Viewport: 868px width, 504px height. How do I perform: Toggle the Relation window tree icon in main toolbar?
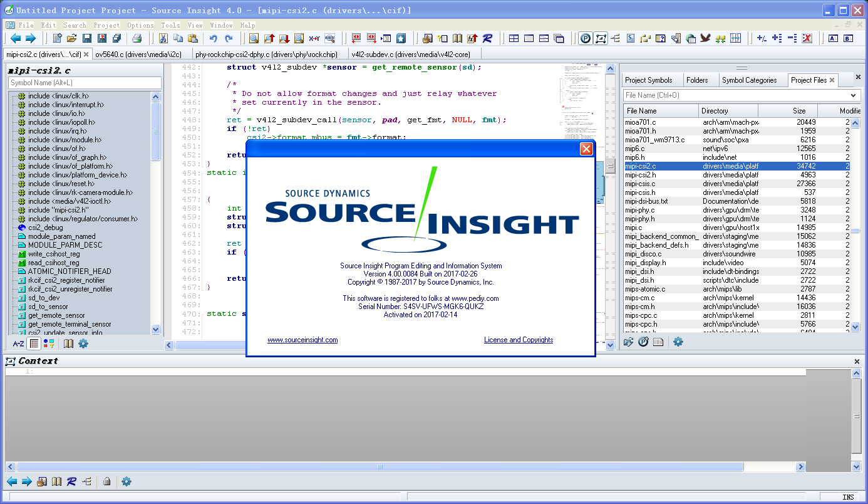tap(615, 38)
